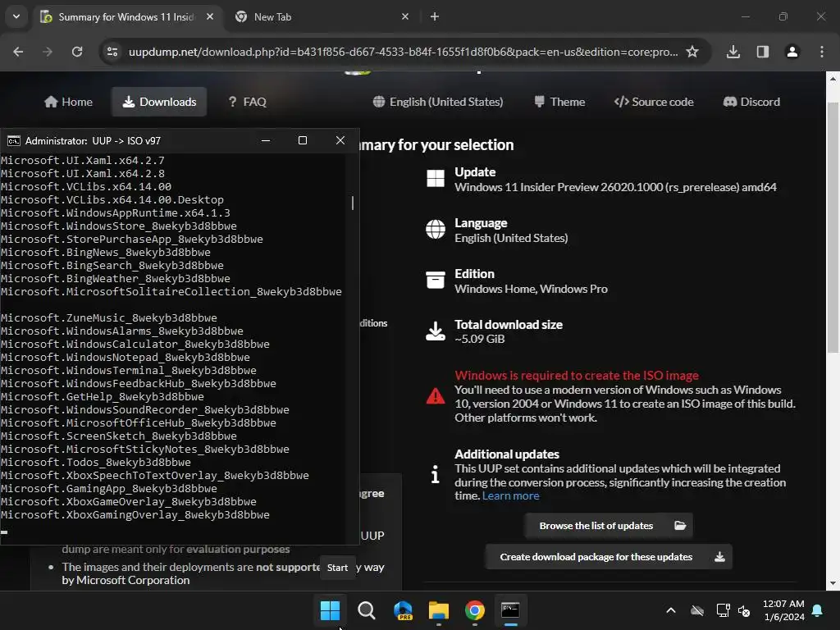Switch to Chrome on the taskbar
The width and height of the screenshot is (840, 630).
pyautogui.click(x=475, y=610)
